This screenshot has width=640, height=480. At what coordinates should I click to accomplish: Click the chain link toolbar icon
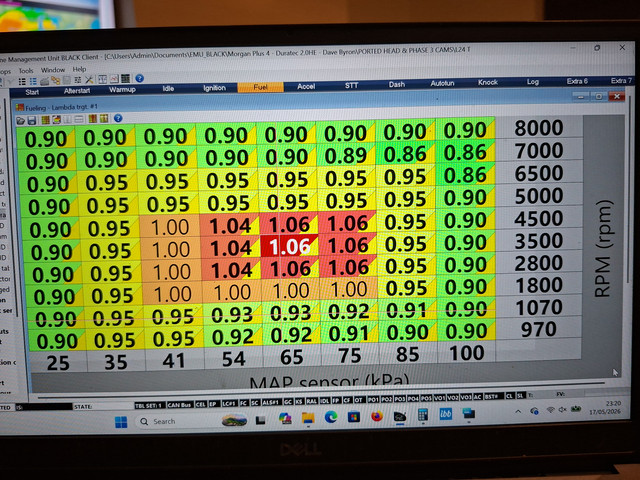click(x=56, y=80)
